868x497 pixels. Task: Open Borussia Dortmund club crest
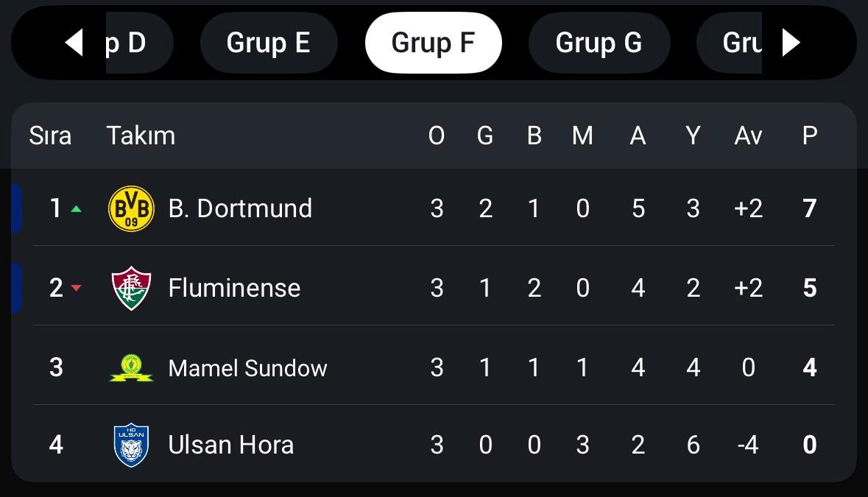131,208
